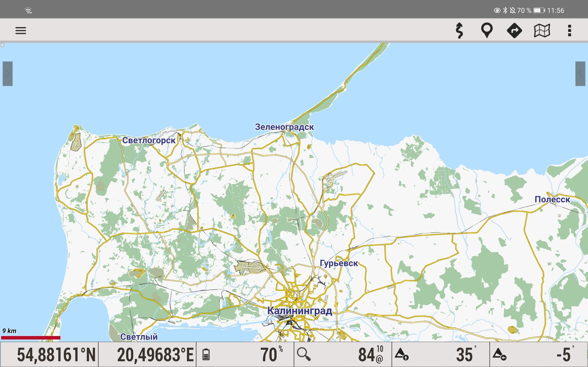588x367 pixels.
Task: Tap the muted notification bell icon
Action: 512,11
